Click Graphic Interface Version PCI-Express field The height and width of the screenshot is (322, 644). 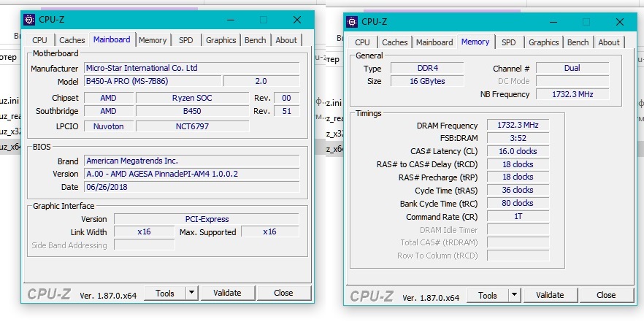[207, 219]
